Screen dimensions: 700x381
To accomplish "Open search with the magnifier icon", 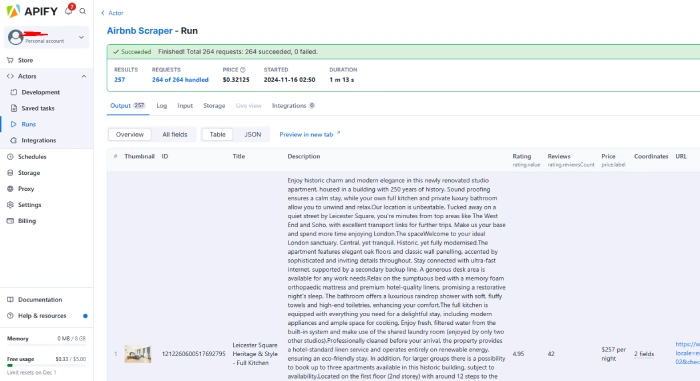I will (83, 11).
